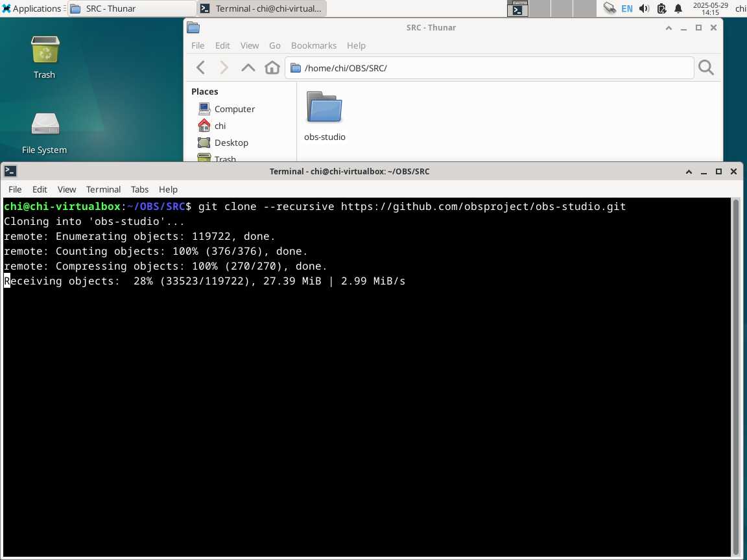Maximize the Thunar window
747x560 pixels.
coord(698,28)
